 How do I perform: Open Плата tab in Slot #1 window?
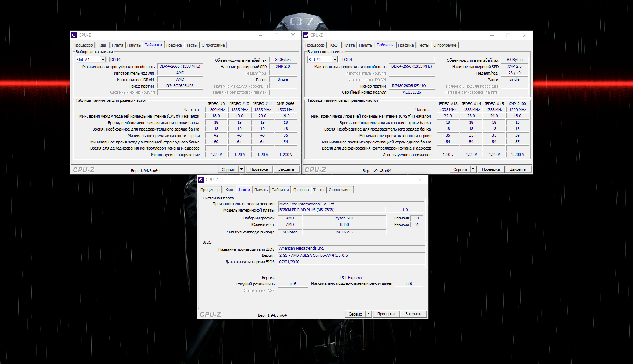click(x=117, y=45)
